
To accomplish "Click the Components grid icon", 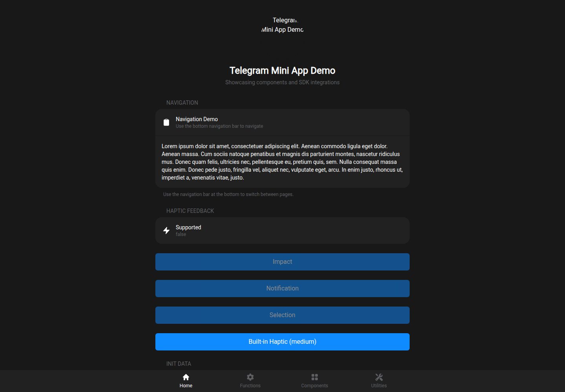I will click(315, 377).
